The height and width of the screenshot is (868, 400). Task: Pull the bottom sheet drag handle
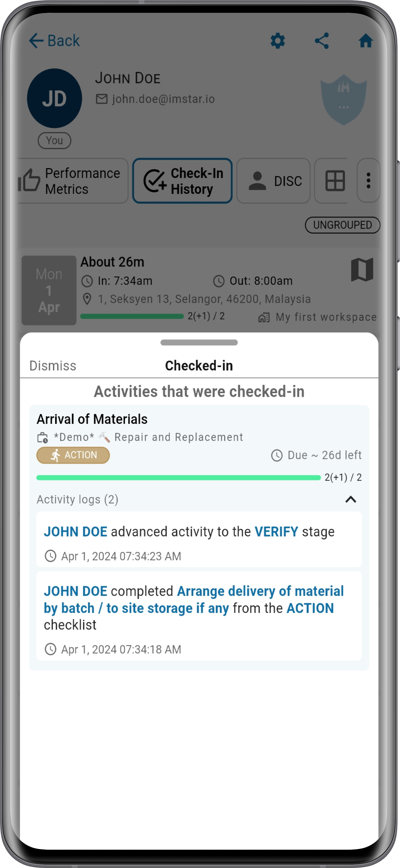click(199, 342)
